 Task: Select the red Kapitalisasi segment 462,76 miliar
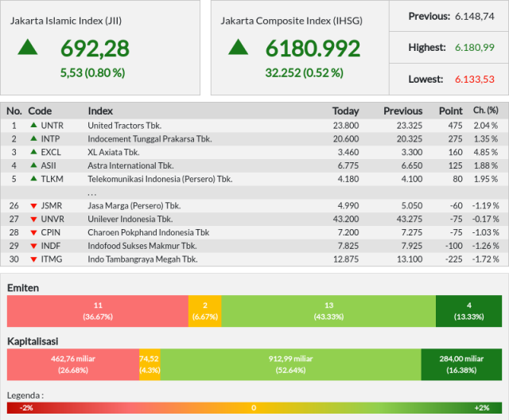(73, 364)
